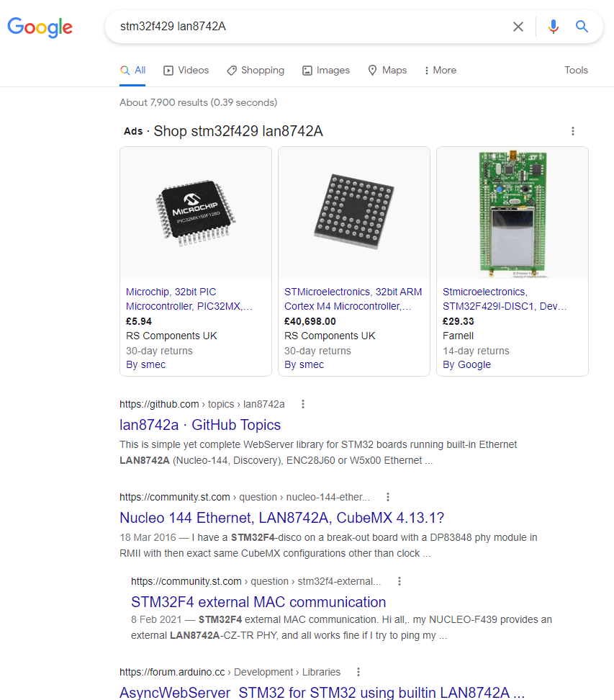The width and height of the screenshot is (614, 700).
Task: Start voice search with microphone icon
Action: [554, 27]
